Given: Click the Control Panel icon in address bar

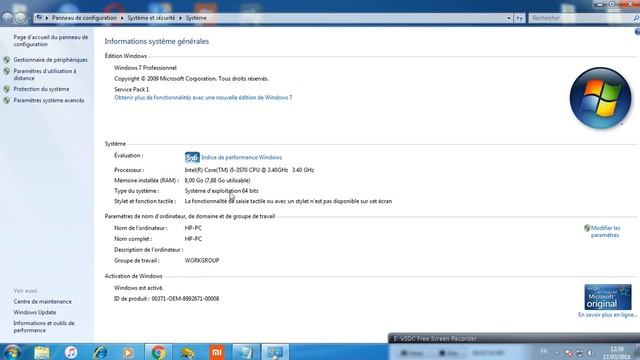Looking at the screenshot, I should [x=39, y=18].
